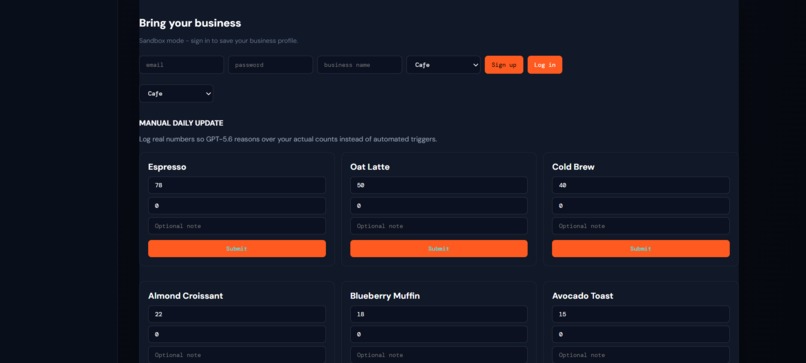Focus the password input field
The height and width of the screenshot is (363, 806).
pos(270,65)
